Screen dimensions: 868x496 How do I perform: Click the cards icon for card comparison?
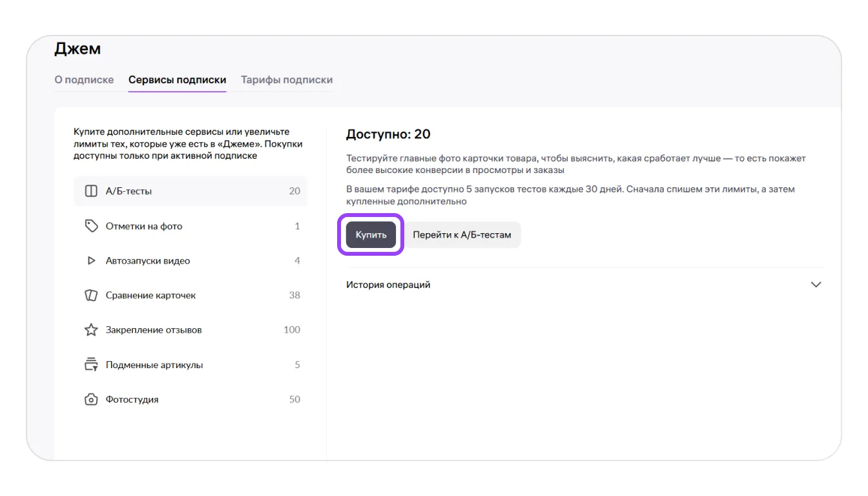pyautogui.click(x=91, y=295)
